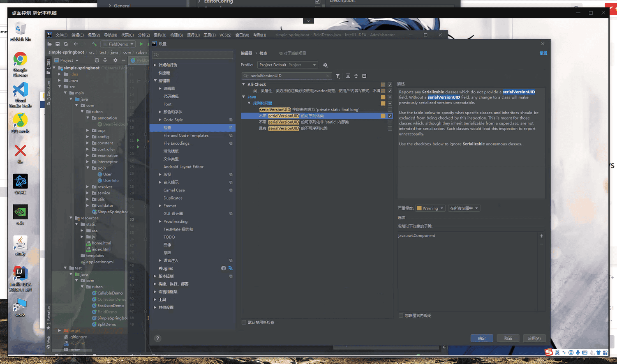Click the help question mark icon
The width and height of the screenshot is (617, 364).
(157, 339)
